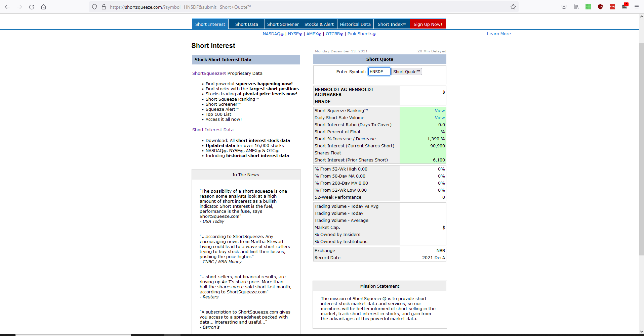
Task: Click the 2021-DecA record date value
Action: pyautogui.click(x=434, y=258)
